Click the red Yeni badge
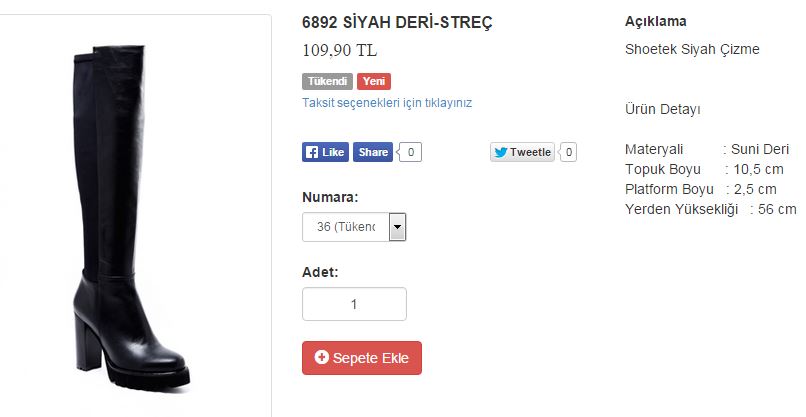 (x=374, y=81)
